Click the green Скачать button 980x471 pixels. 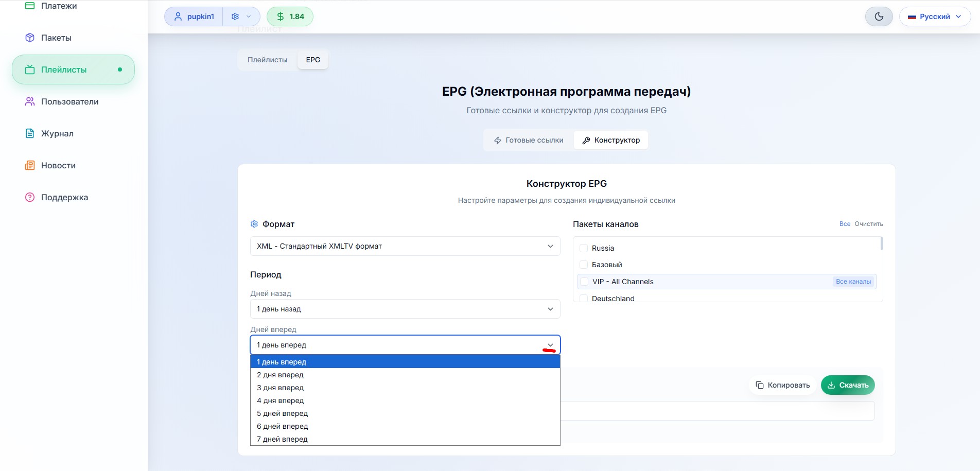click(847, 385)
